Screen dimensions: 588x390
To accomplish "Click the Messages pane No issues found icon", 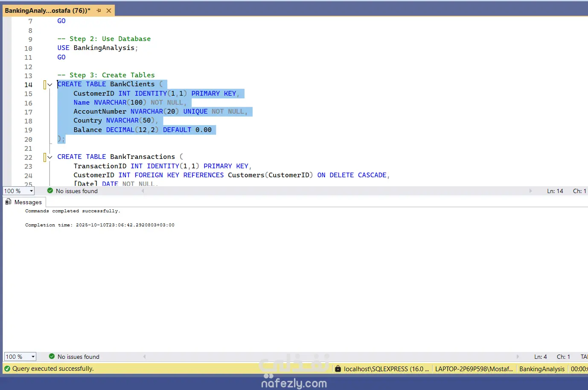I will tap(52, 357).
